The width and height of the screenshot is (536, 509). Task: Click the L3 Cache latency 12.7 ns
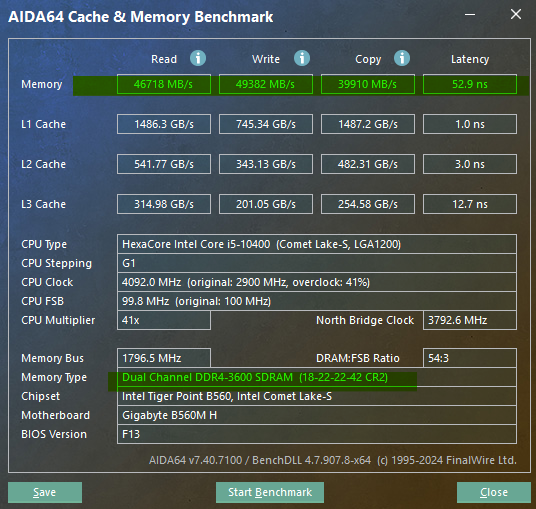click(470, 204)
